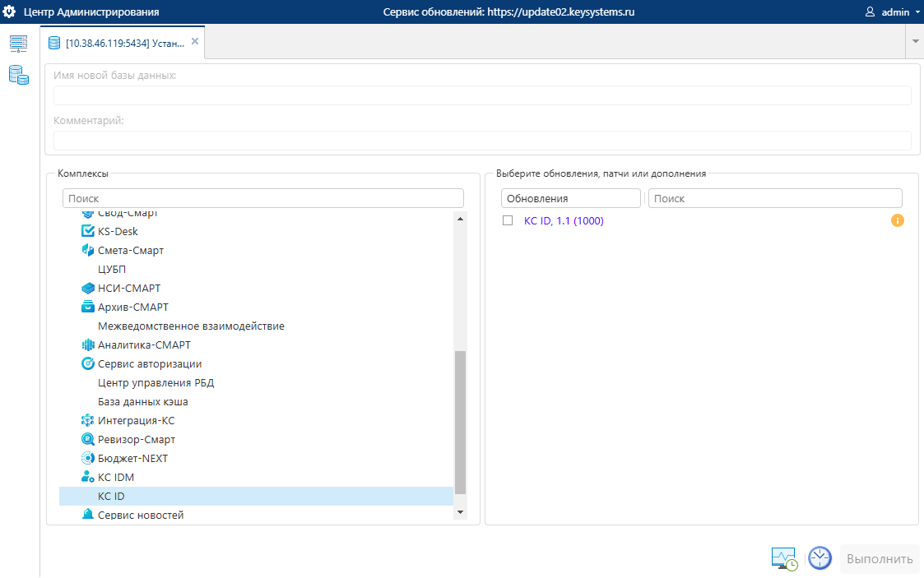Image resolution: width=924 pixels, height=578 pixels.
Task: Click the gear icon beside Центр Администрирования
Action: 9,12
